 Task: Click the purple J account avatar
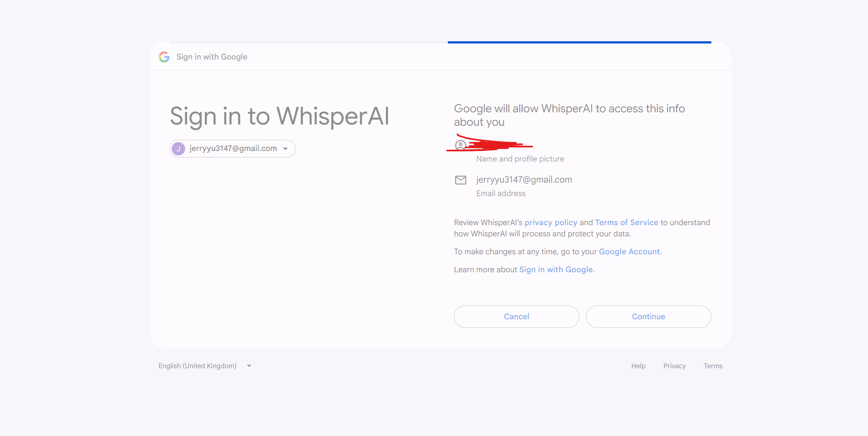click(x=178, y=149)
